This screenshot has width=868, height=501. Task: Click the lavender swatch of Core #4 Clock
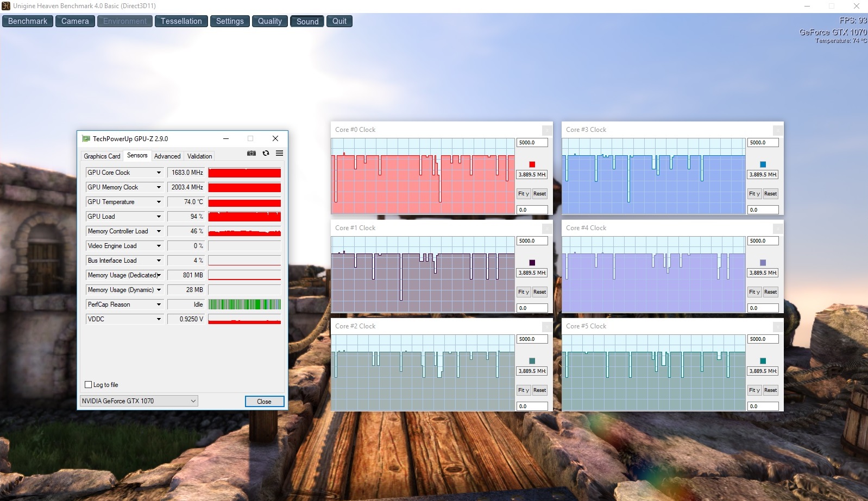click(x=763, y=263)
